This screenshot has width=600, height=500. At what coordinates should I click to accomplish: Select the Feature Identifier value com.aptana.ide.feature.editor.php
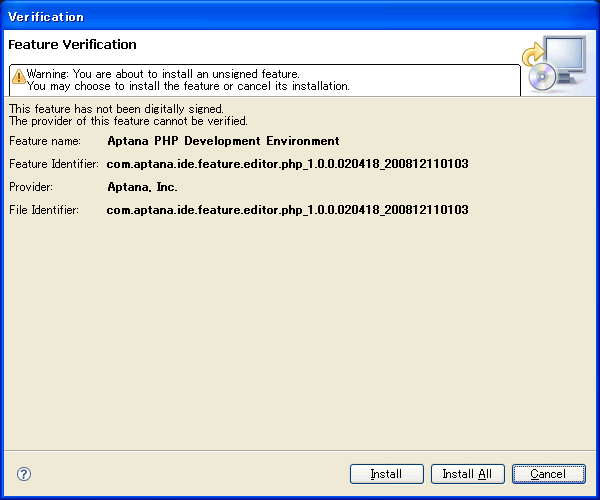coord(287,164)
